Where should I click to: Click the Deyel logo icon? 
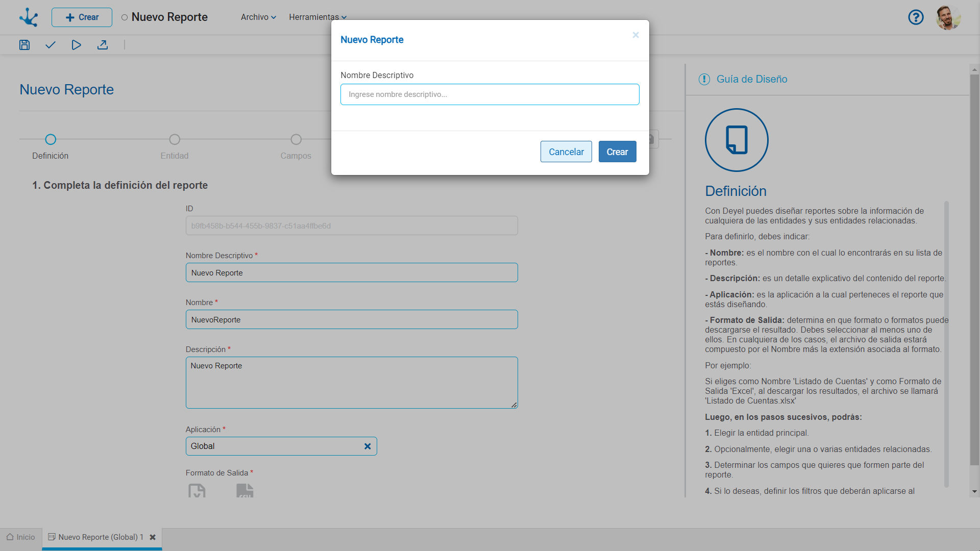[29, 17]
